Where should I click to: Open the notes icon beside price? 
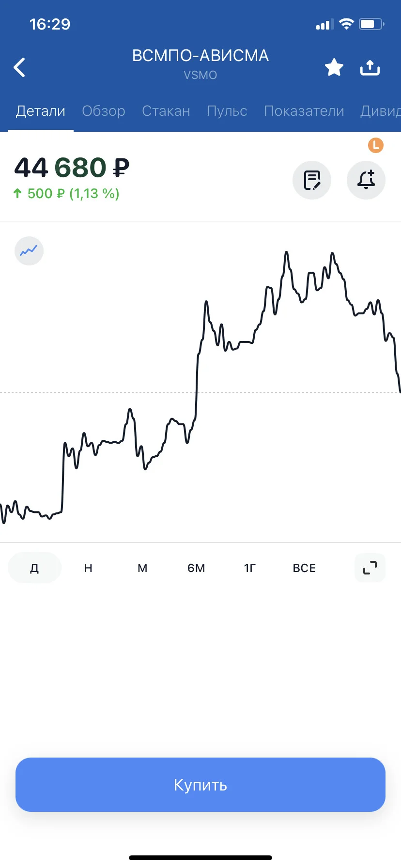click(x=312, y=180)
